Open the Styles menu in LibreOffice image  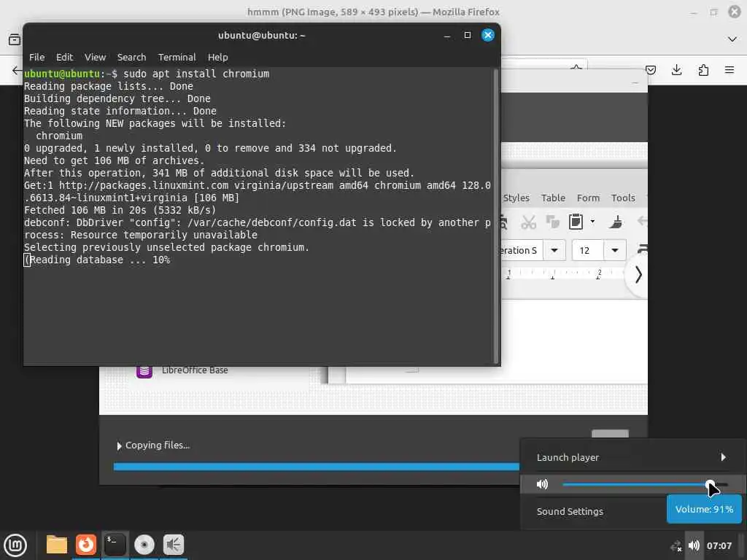coord(516,198)
